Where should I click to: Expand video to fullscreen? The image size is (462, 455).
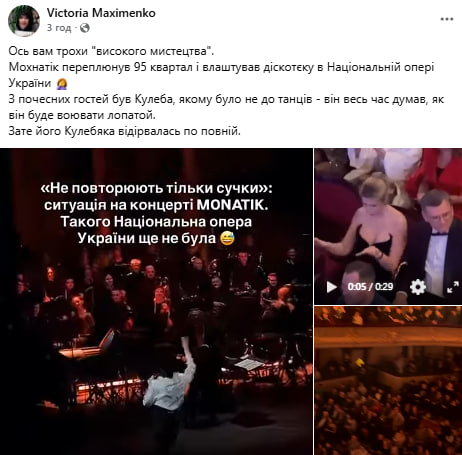(453, 287)
